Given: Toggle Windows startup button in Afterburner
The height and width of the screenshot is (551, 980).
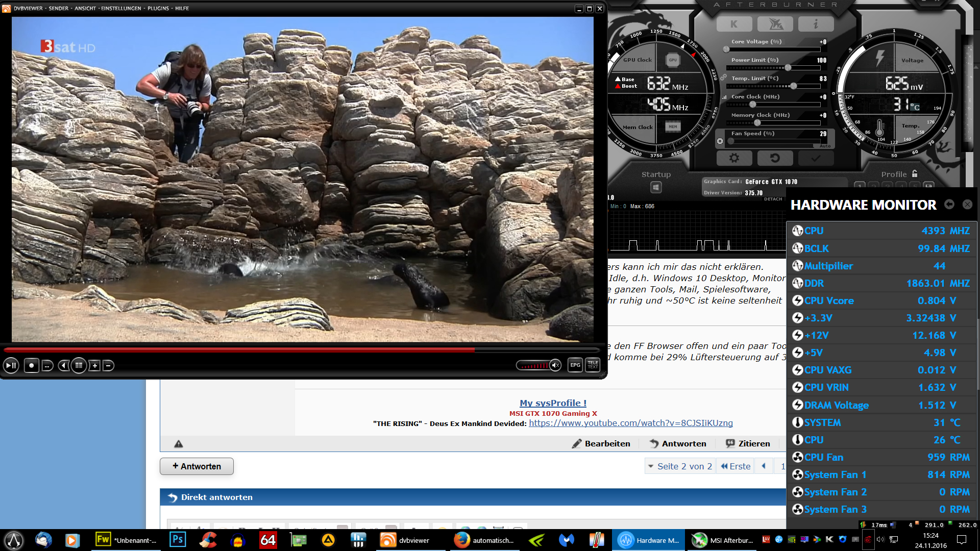Looking at the screenshot, I should pyautogui.click(x=656, y=187).
